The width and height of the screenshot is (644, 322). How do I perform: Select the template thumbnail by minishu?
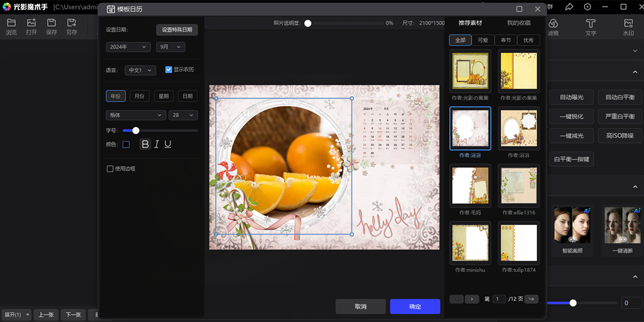pos(470,243)
